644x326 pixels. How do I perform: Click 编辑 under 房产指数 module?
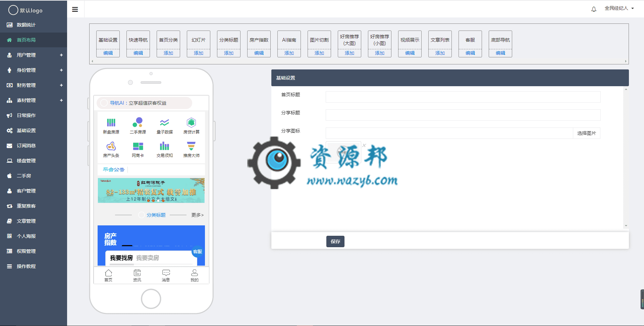click(x=259, y=53)
